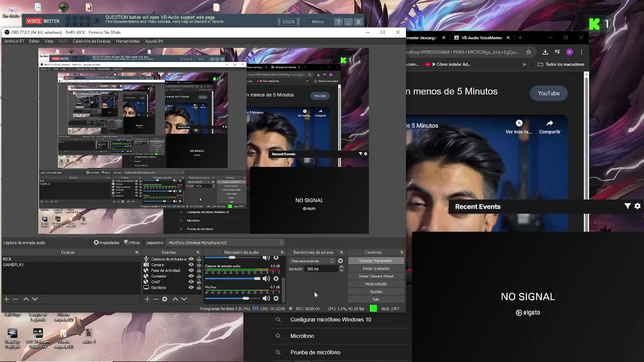
Task: Open Ajustes settings button
Action: tap(376, 292)
